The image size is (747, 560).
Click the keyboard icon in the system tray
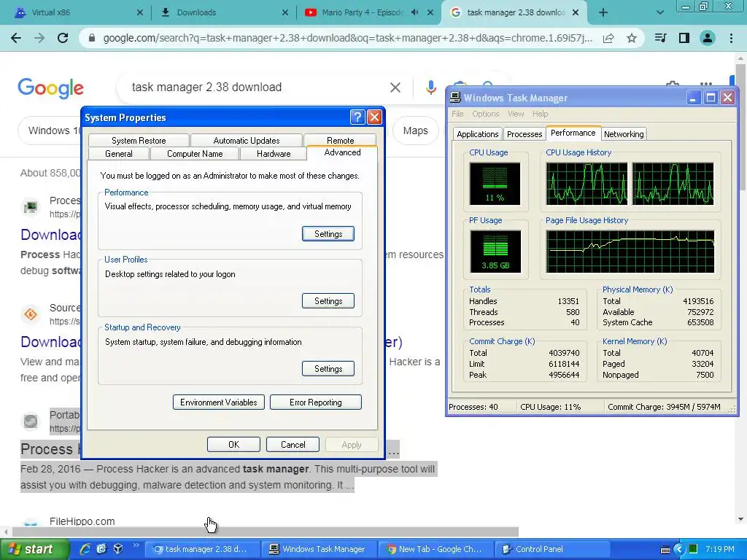[665, 550]
